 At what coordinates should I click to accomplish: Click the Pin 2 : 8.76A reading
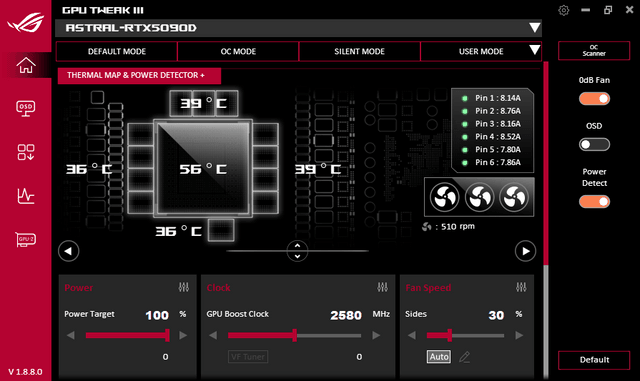click(x=498, y=111)
